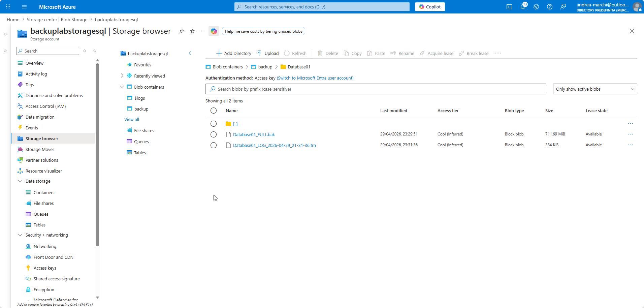
Task: Click the Add Directory button
Action: coord(234,53)
